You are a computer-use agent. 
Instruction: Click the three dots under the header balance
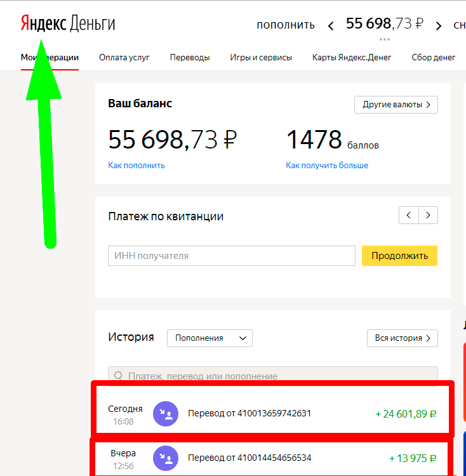384,39
